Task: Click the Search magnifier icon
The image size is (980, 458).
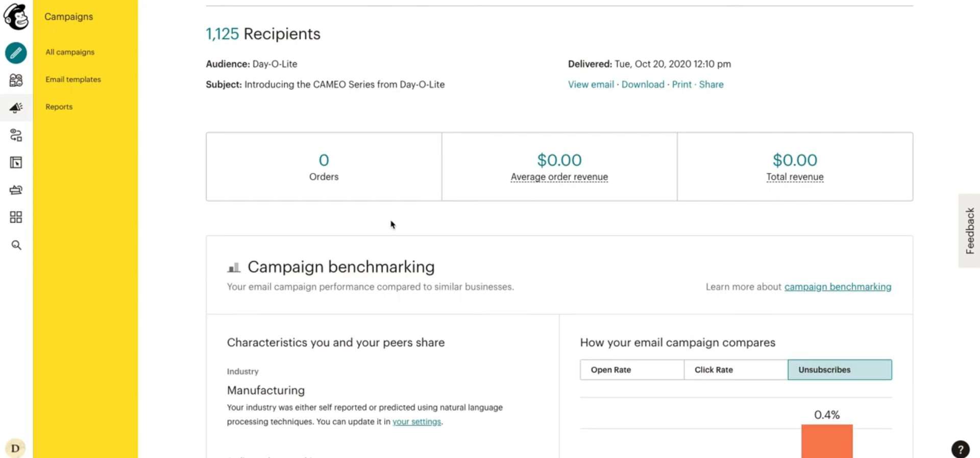Action: pyautogui.click(x=16, y=245)
